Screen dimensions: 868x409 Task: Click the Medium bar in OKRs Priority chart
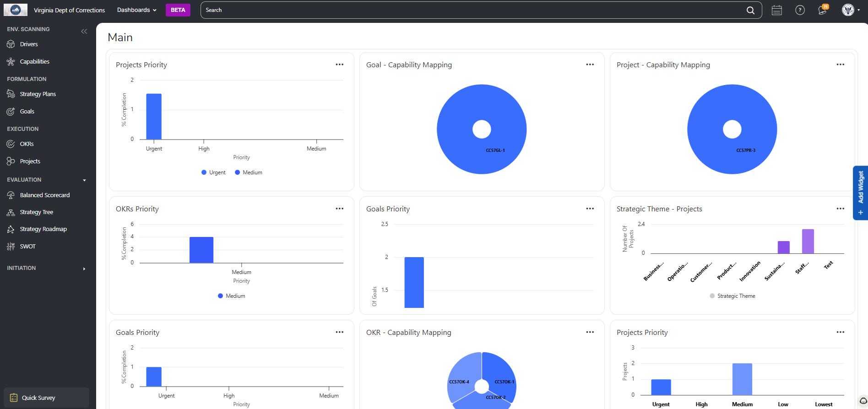(201, 250)
